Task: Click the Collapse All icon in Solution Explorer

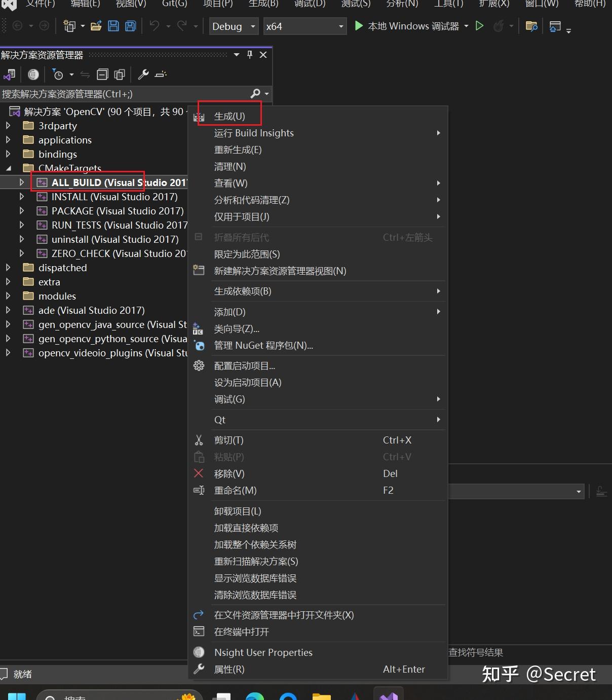Action: pos(102,75)
